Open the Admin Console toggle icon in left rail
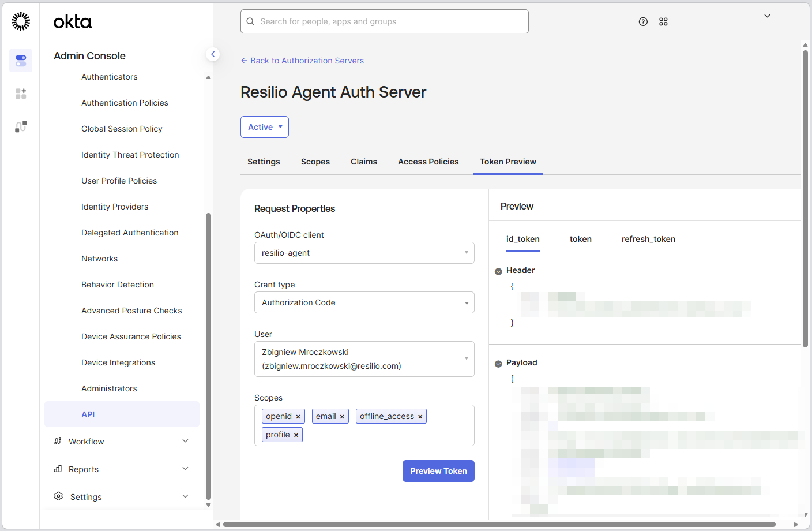 pyautogui.click(x=21, y=61)
